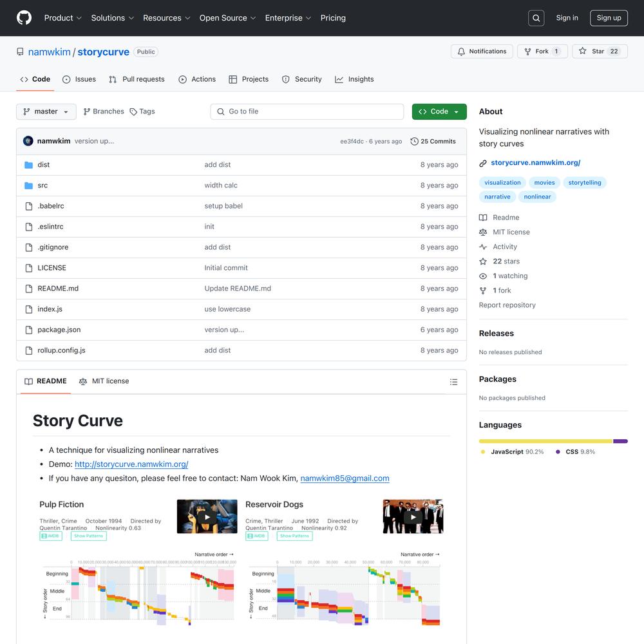The image size is (644, 644).
Task: Click Report repository
Action: tap(507, 305)
